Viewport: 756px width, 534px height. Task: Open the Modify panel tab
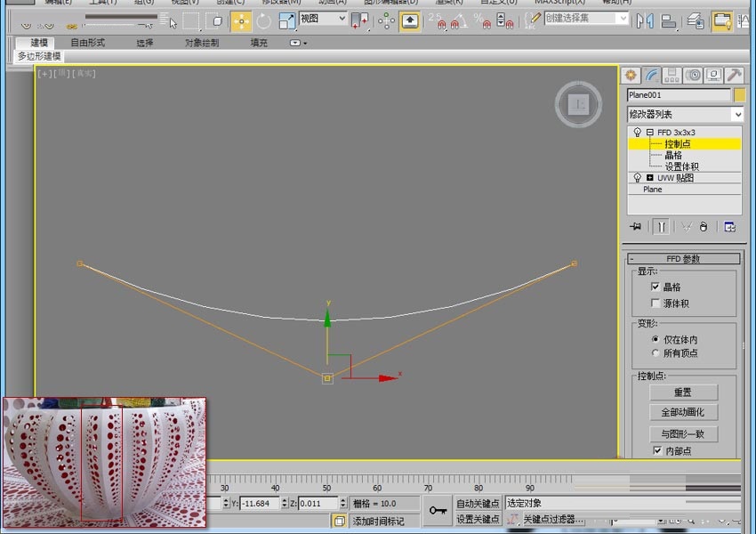click(651, 76)
